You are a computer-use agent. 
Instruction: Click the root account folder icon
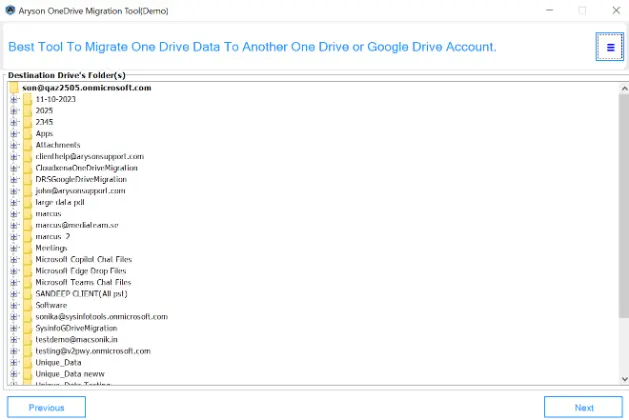pyautogui.click(x=14, y=87)
